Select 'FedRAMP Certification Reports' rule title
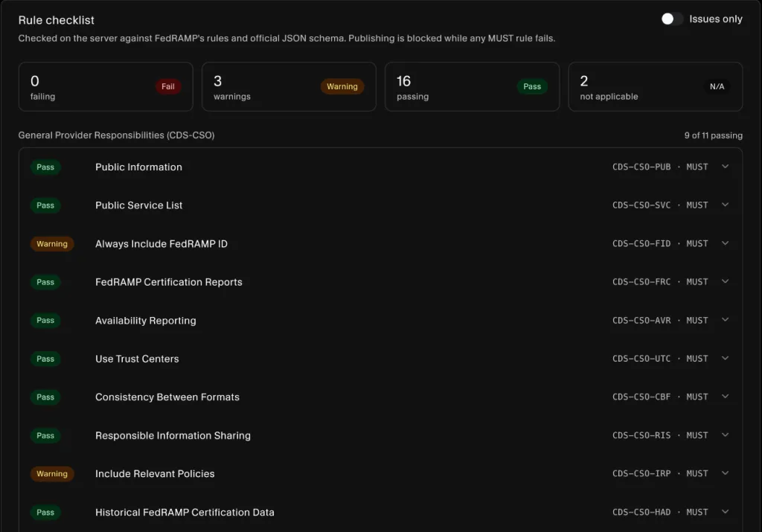 pos(169,282)
